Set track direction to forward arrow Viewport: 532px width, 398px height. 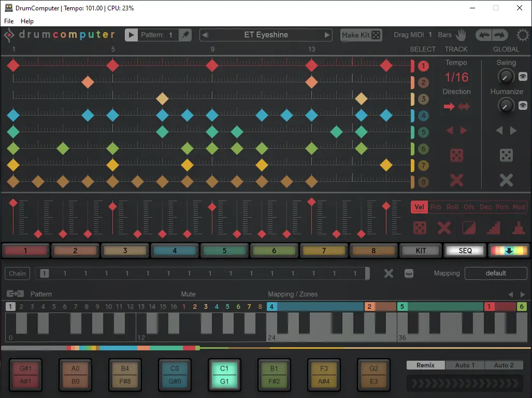[449, 107]
